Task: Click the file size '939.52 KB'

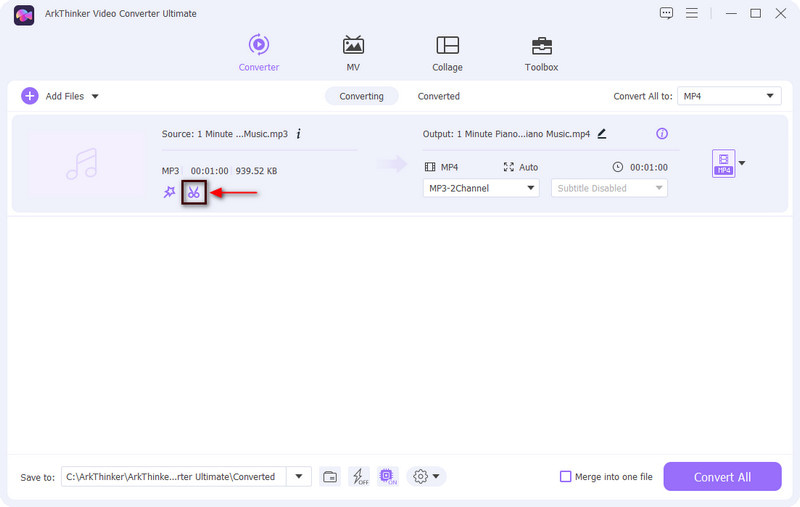Action: tap(256, 171)
